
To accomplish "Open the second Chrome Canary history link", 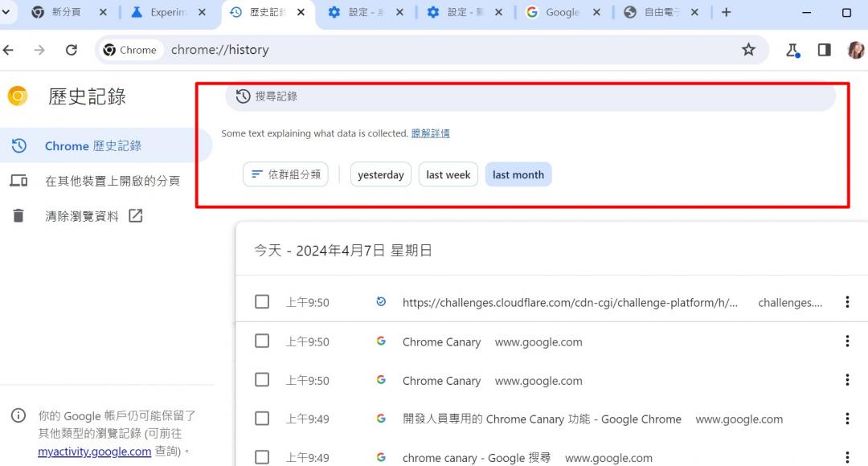I will point(442,381).
